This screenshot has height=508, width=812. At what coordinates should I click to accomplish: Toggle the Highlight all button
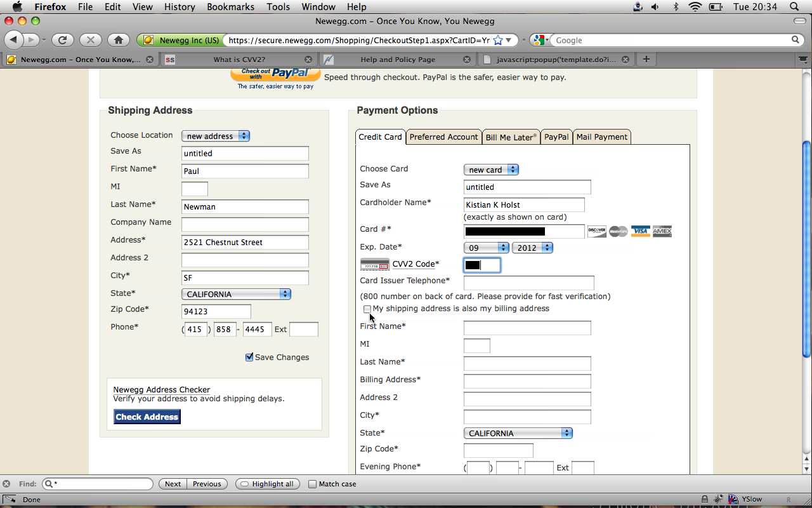[x=267, y=484]
